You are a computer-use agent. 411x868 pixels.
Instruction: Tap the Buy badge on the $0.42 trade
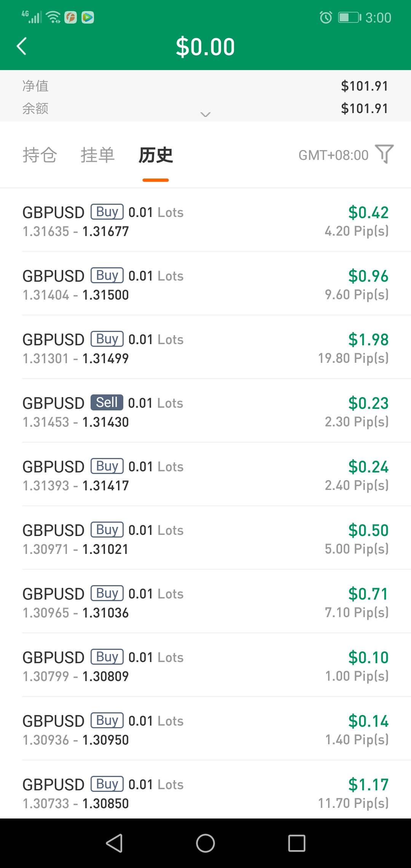[107, 212]
